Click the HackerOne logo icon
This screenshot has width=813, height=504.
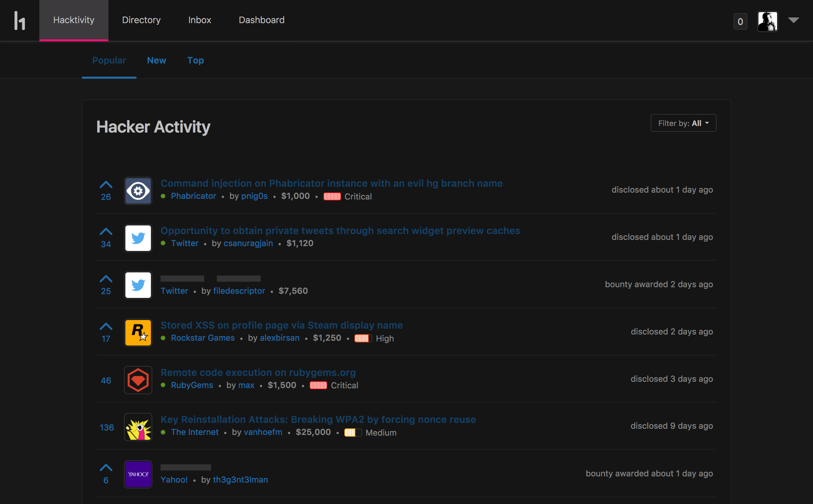pos(20,20)
